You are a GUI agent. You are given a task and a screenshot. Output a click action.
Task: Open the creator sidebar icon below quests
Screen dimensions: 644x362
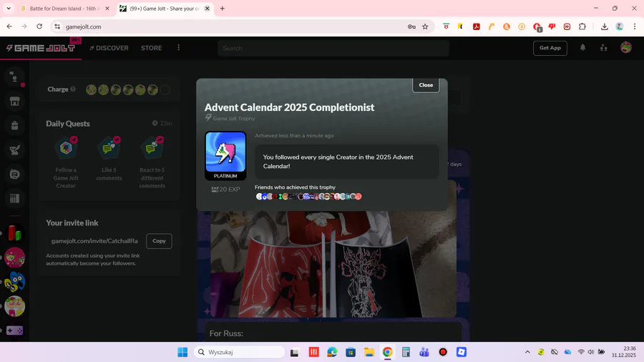[x=15, y=174]
